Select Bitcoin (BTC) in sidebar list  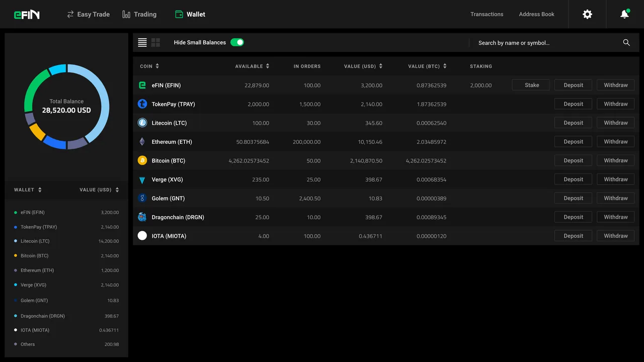click(x=66, y=256)
